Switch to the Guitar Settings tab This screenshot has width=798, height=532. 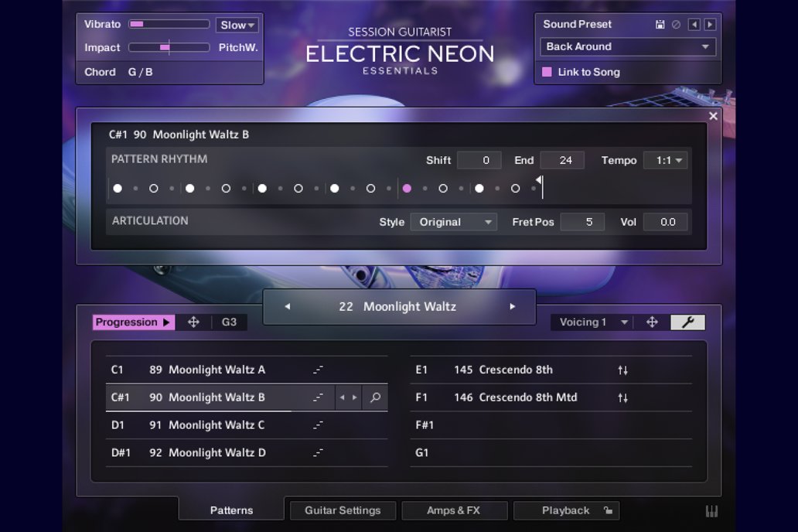point(343,510)
